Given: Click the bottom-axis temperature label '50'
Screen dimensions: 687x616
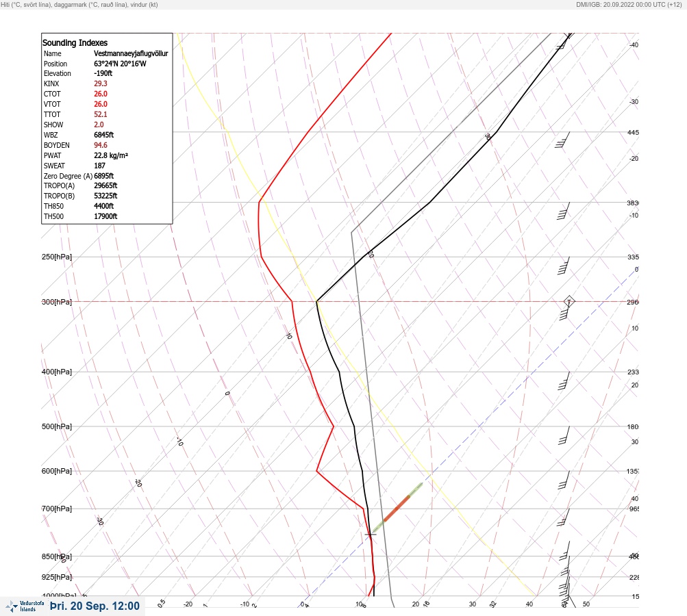Looking at the screenshot, I should (x=586, y=604).
